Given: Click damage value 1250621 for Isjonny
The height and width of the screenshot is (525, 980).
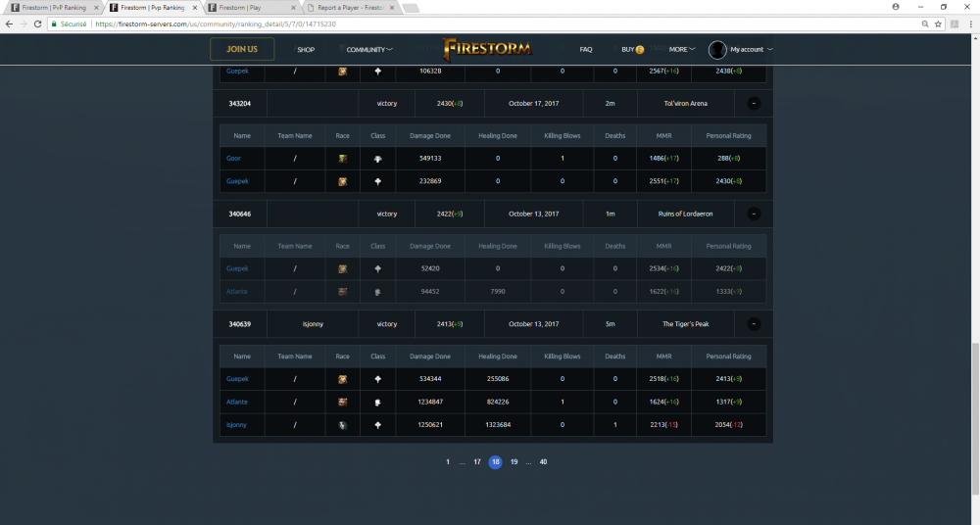Looking at the screenshot, I should tap(430, 425).
